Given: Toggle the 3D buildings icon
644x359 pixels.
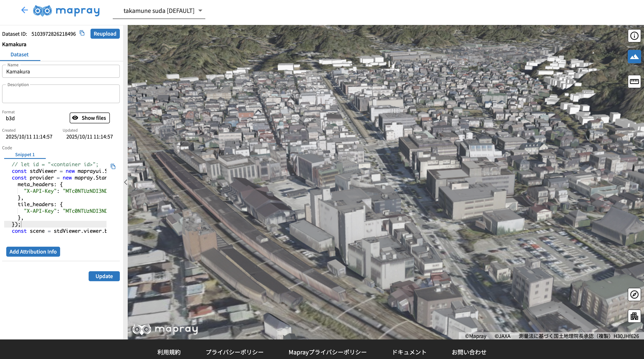Looking at the screenshot, I should pyautogui.click(x=634, y=316).
